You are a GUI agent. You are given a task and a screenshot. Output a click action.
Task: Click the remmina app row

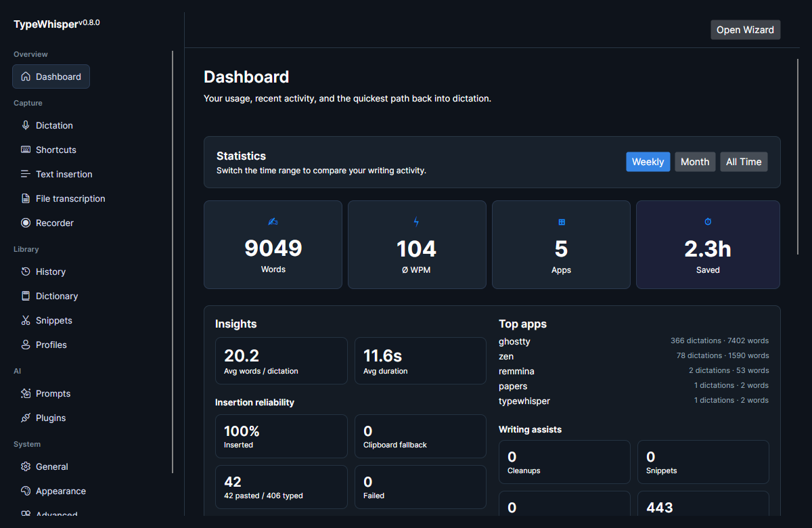coord(633,371)
